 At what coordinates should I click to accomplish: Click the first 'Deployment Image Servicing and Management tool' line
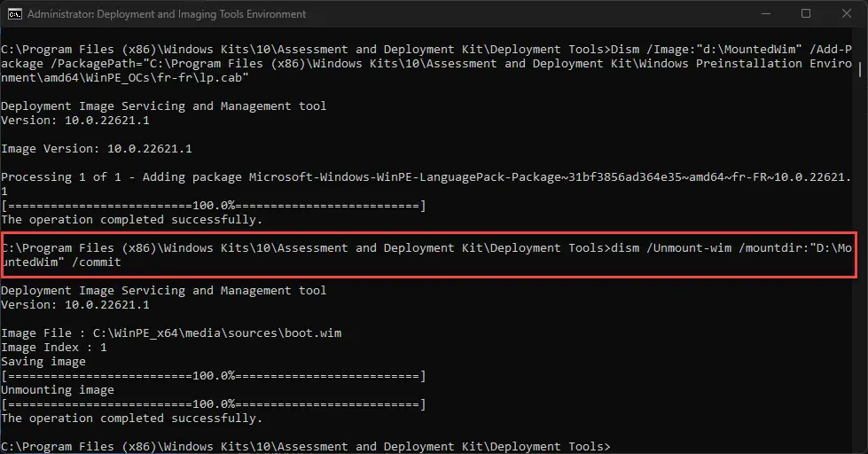(x=164, y=106)
